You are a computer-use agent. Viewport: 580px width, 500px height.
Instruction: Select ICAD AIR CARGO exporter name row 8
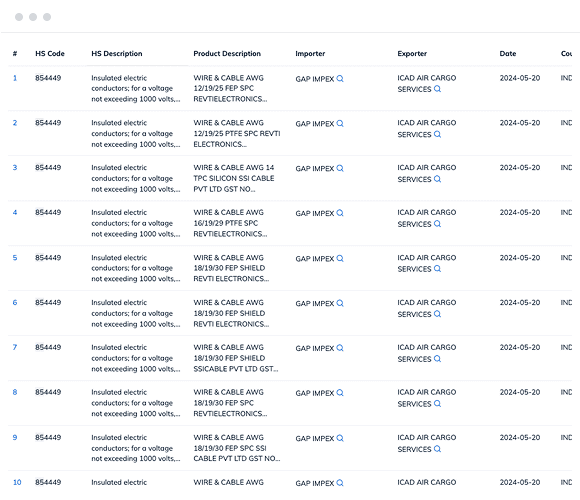click(426, 392)
